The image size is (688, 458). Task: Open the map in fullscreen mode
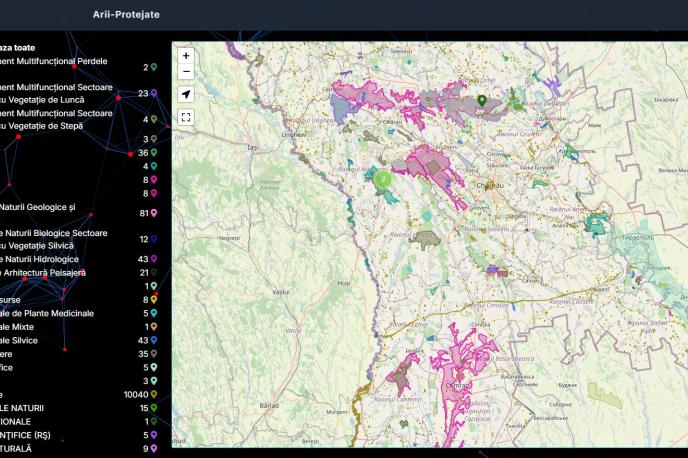tap(186, 117)
